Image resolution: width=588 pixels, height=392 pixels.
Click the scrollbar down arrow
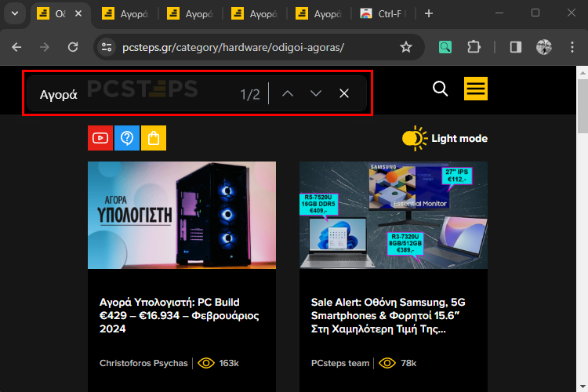pos(583,387)
